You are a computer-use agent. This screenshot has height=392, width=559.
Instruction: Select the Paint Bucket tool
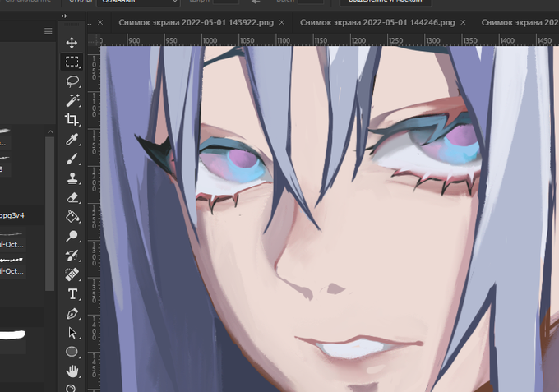click(x=72, y=216)
